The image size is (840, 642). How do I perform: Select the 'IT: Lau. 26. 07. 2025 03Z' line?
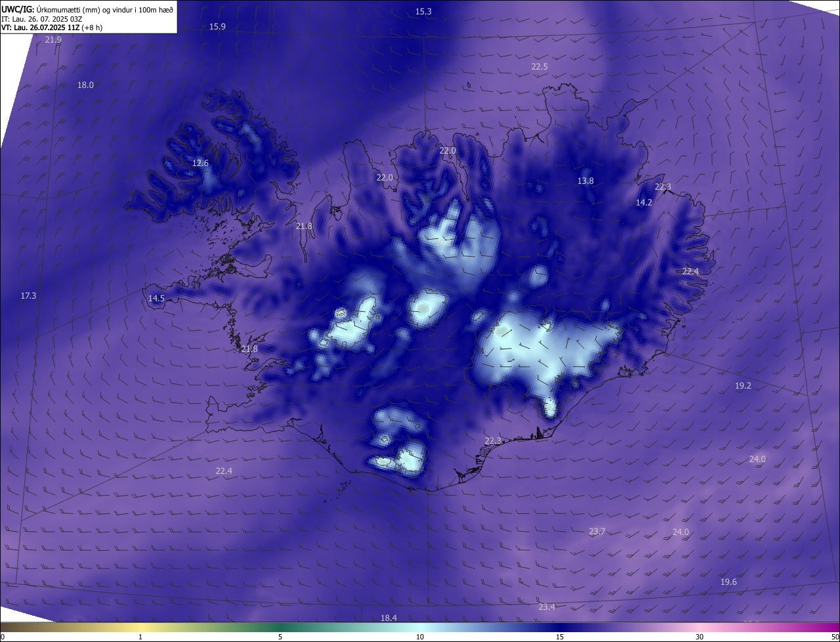[x=43, y=18]
